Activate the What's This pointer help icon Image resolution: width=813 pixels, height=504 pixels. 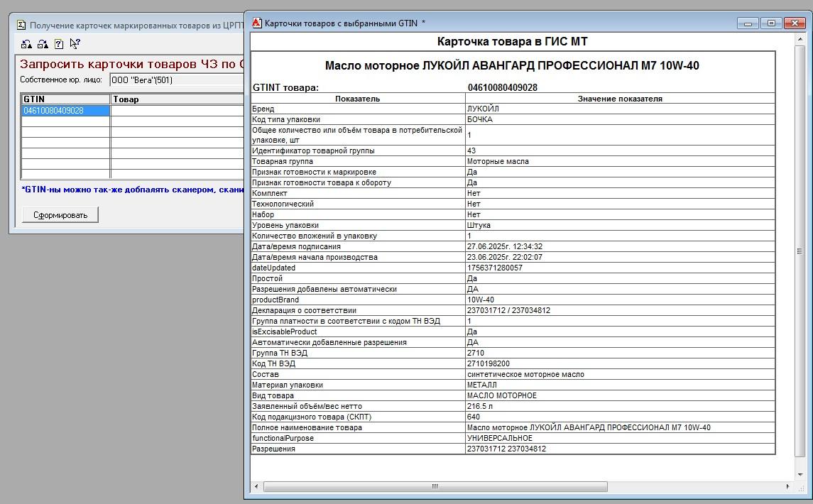click(x=75, y=44)
